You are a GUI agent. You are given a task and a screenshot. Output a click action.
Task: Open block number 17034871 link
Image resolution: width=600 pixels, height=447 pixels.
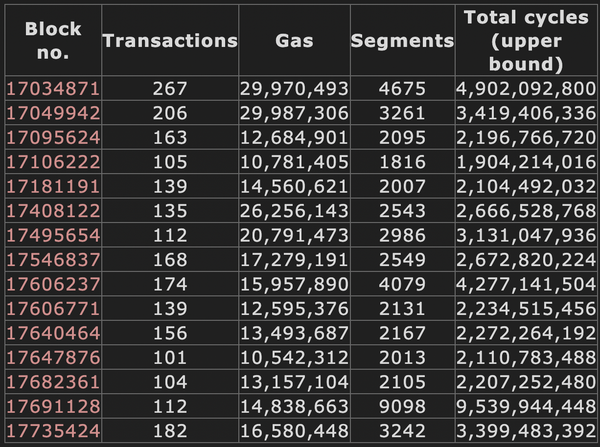pos(53,89)
